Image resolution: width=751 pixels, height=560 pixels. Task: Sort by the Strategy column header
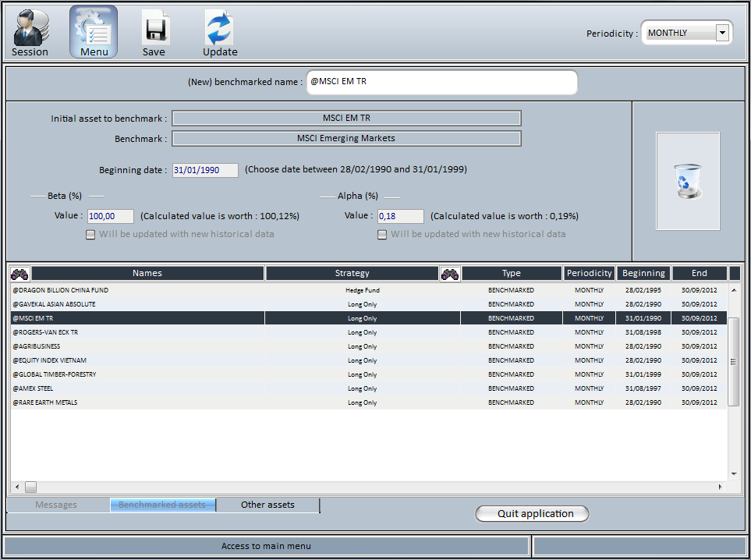352,274
